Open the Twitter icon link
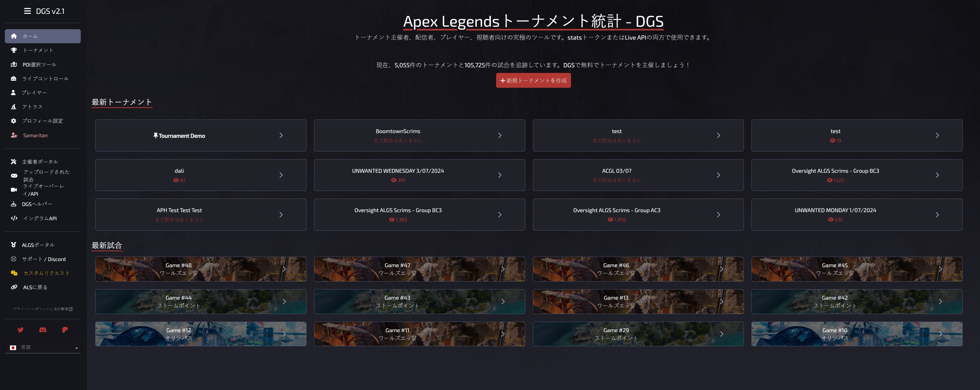 (x=20, y=330)
